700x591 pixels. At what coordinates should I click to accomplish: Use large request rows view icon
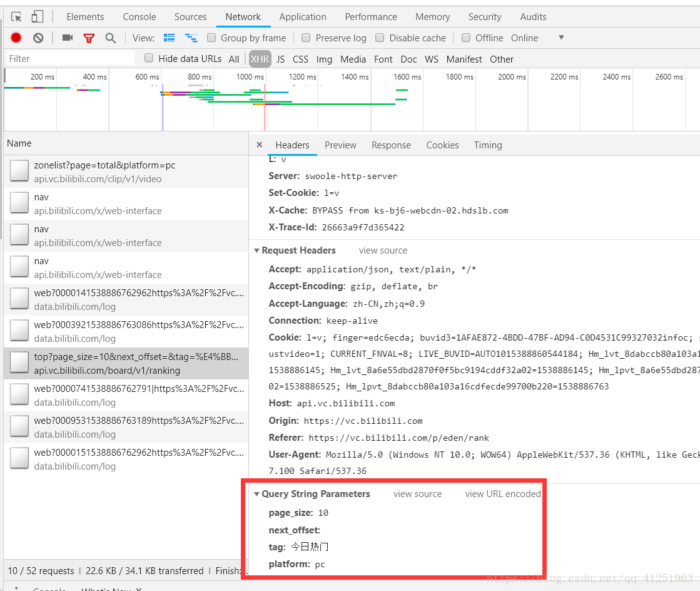click(x=169, y=38)
